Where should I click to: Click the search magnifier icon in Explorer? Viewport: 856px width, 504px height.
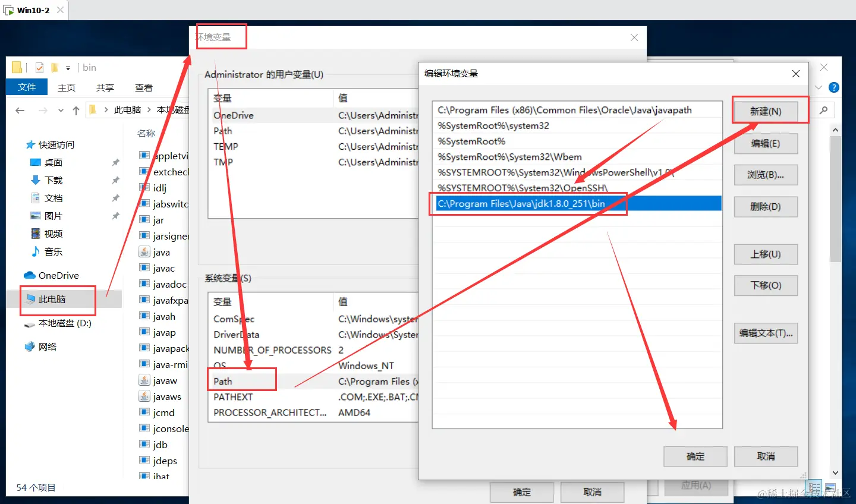(824, 110)
